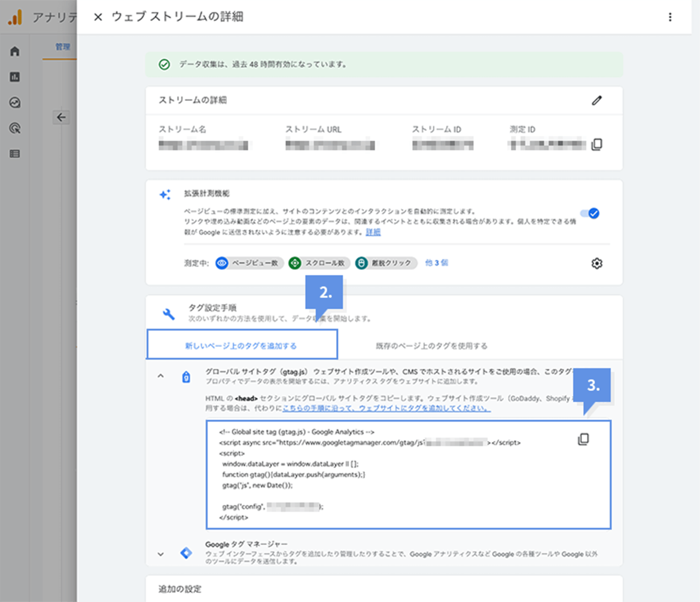The height and width of the screenshot is (602, 700).
Task: Click the gtag.js tag icon
Action: pyautogui.click(x=186, y=377)
